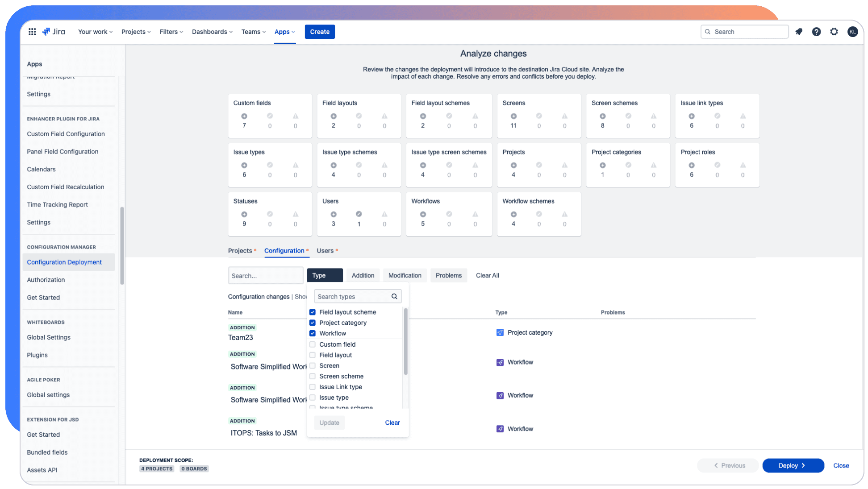868x489 pixels.
Task: Click the magnifier icon in Search types field
Action: tap(394, 296)
